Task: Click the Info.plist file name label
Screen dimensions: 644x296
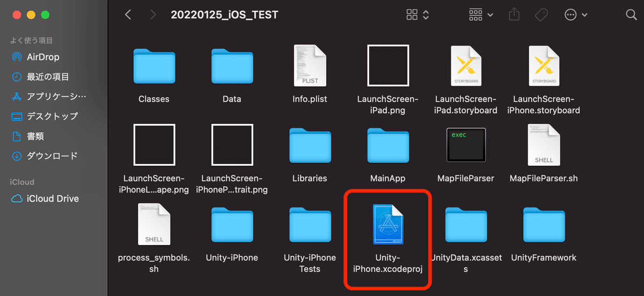Action: coord(310,99)
